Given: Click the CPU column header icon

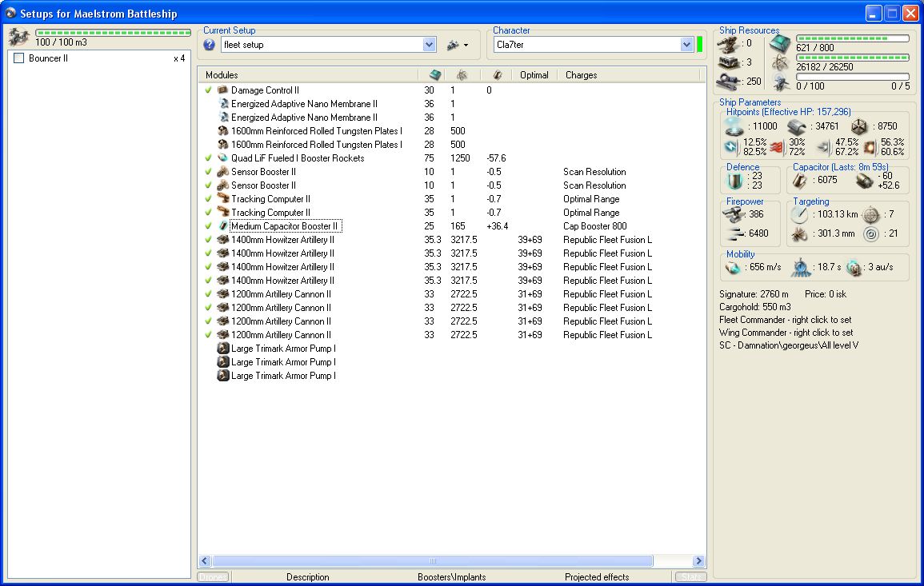Looking at the screenshot, I should click(x=435, y=75).
